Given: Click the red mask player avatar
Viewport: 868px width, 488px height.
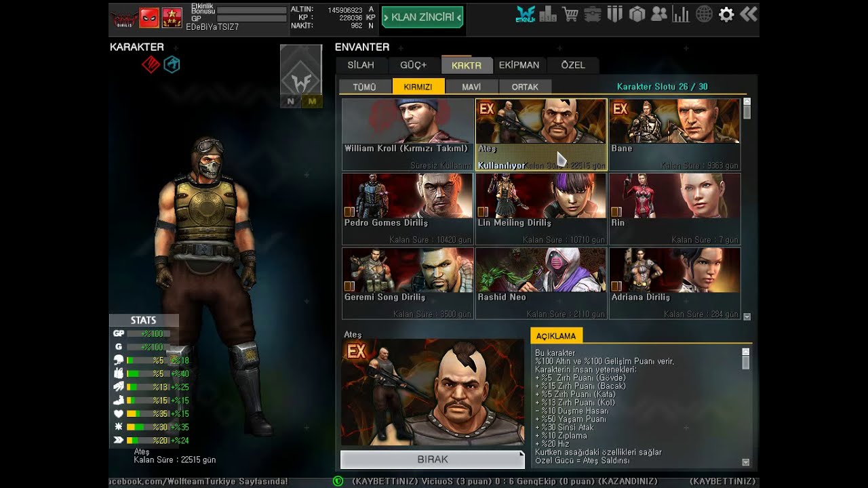Looking at the screenshot, I should (x=149, y=18).
